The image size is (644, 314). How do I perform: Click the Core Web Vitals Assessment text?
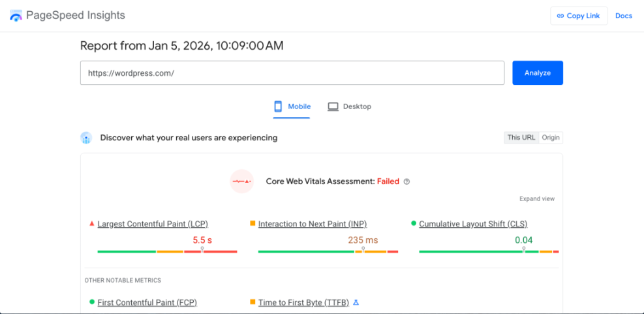[x=320, y=181]
